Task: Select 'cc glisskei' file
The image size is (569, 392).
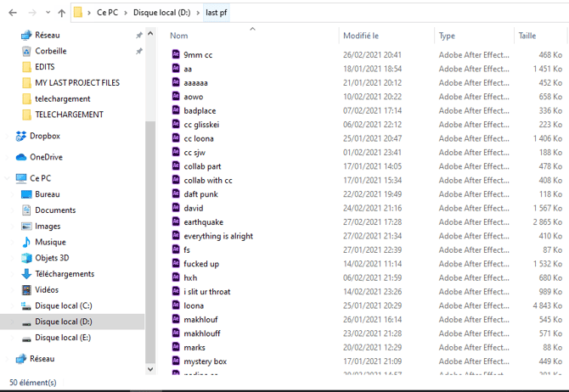Action: [x=201, y=125]
